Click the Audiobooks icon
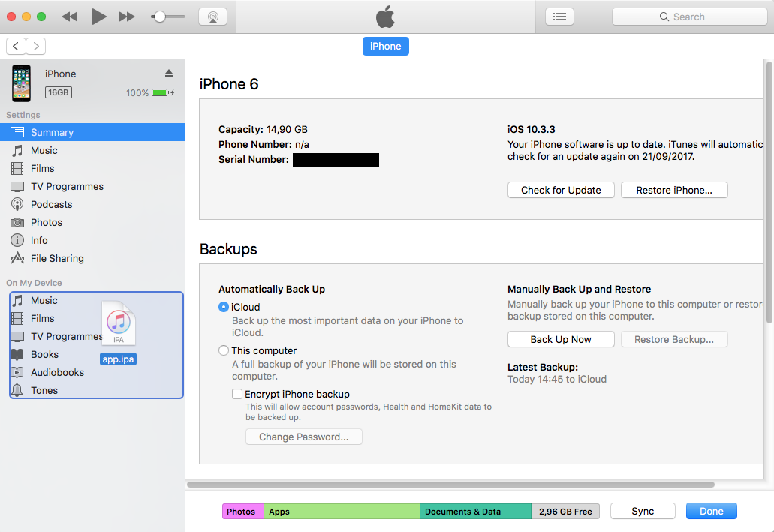The width and height of the screenshot is (774, 532). [17, 373]
